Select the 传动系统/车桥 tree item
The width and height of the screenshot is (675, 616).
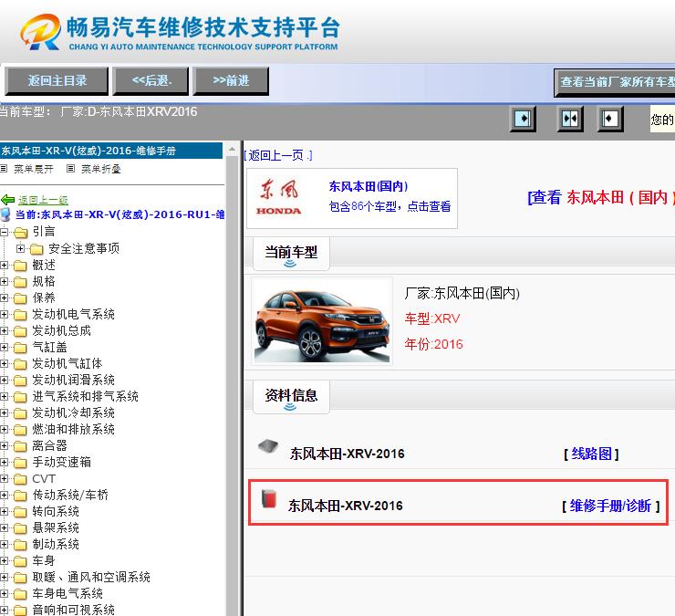click(x=70, y=495)
